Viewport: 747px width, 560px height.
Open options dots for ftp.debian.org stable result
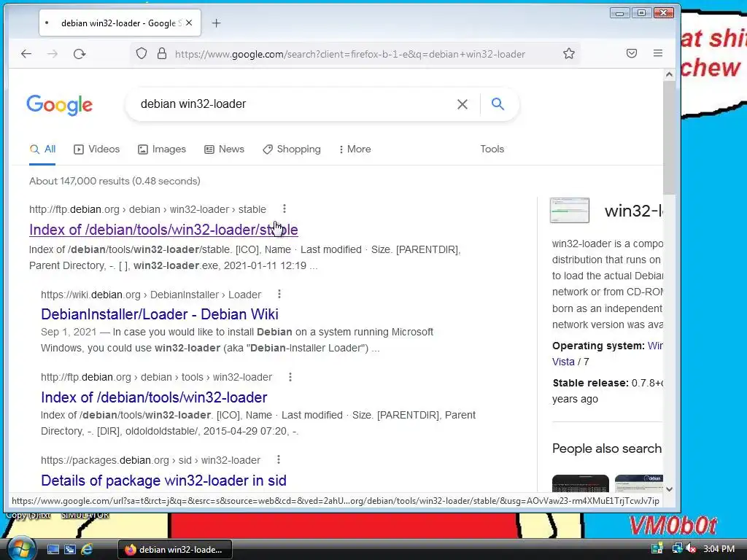click(285, 209)
